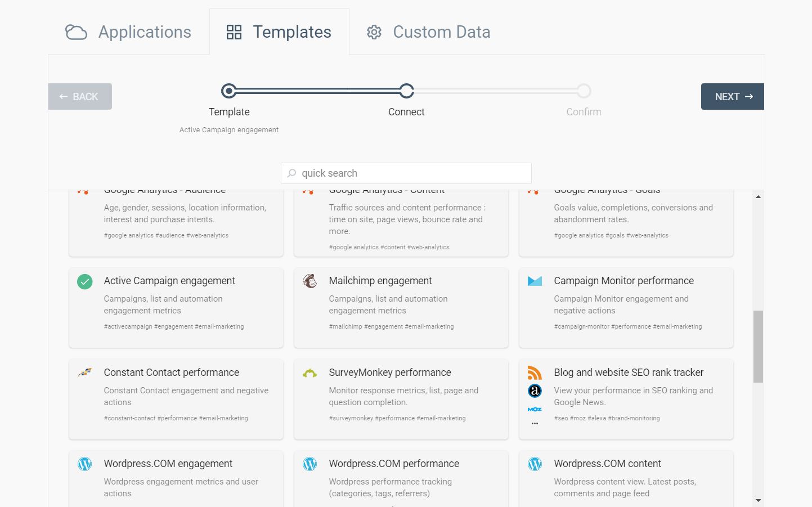
Task: Open the Wordpress.COM engagement template title
Action: tap(168, 464)
